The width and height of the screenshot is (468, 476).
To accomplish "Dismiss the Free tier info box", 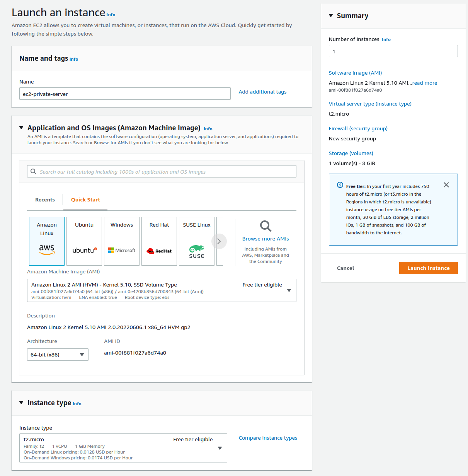I will [x=446, y=185].
